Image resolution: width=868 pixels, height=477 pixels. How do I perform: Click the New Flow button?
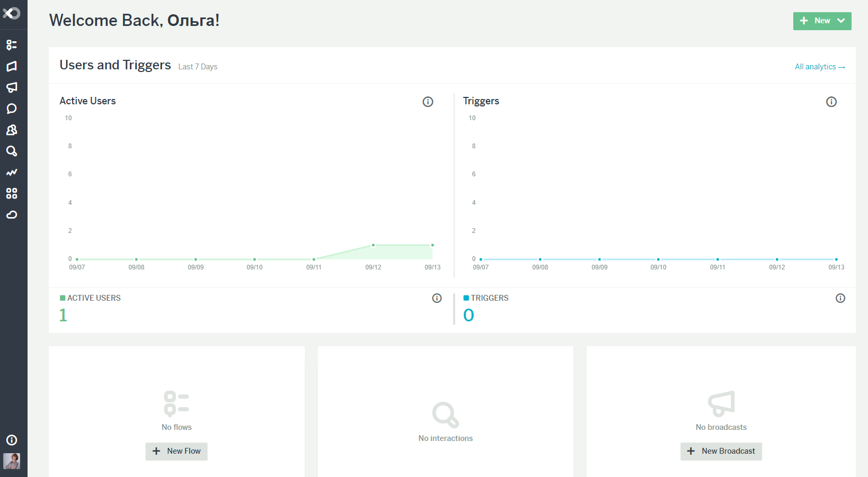[176, 451]
